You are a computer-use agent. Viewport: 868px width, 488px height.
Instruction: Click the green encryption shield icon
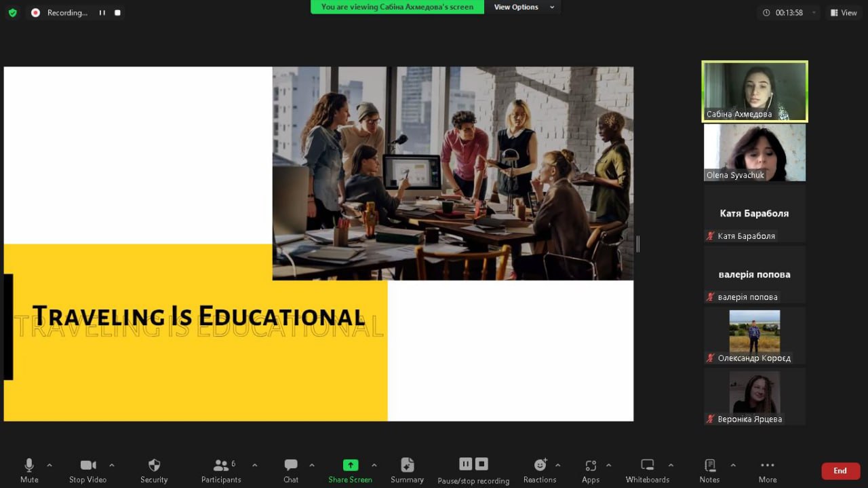[x=12, y=12]
